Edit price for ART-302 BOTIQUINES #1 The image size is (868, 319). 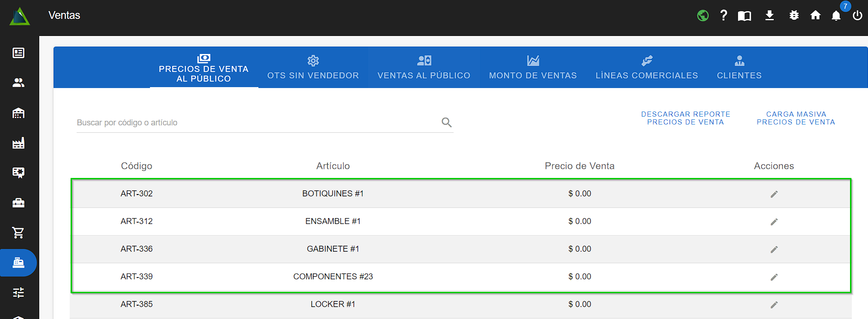coord(774,194)
